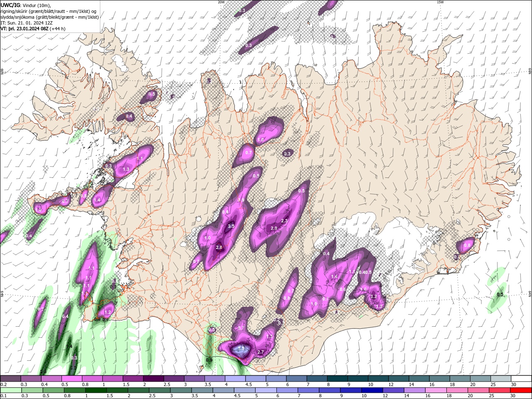The height and width of the screenshot is (399, 532).
Task: Click the 3.5 precipitation value on the map
Action: pyautogui.click(x=232, y=226)
